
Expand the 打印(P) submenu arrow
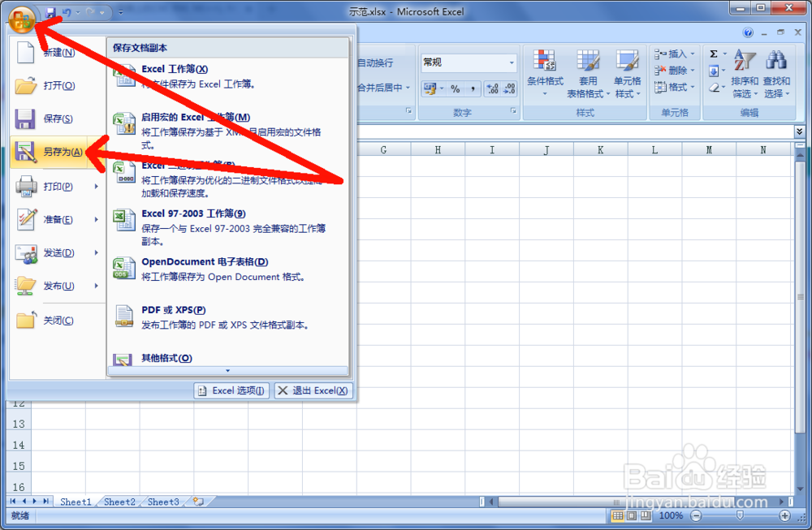97,187
